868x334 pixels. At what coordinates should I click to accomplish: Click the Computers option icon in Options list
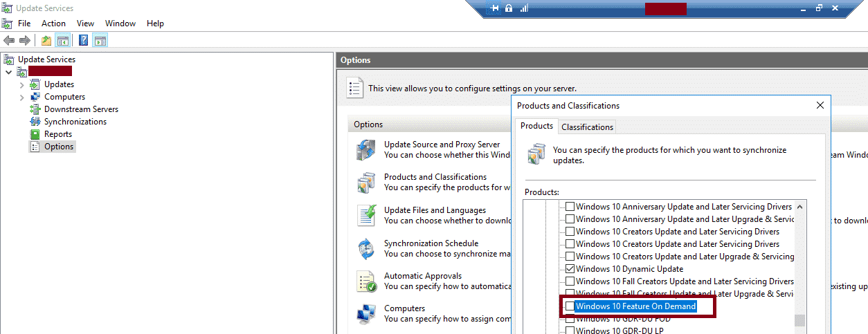click(x=366, y=314)
